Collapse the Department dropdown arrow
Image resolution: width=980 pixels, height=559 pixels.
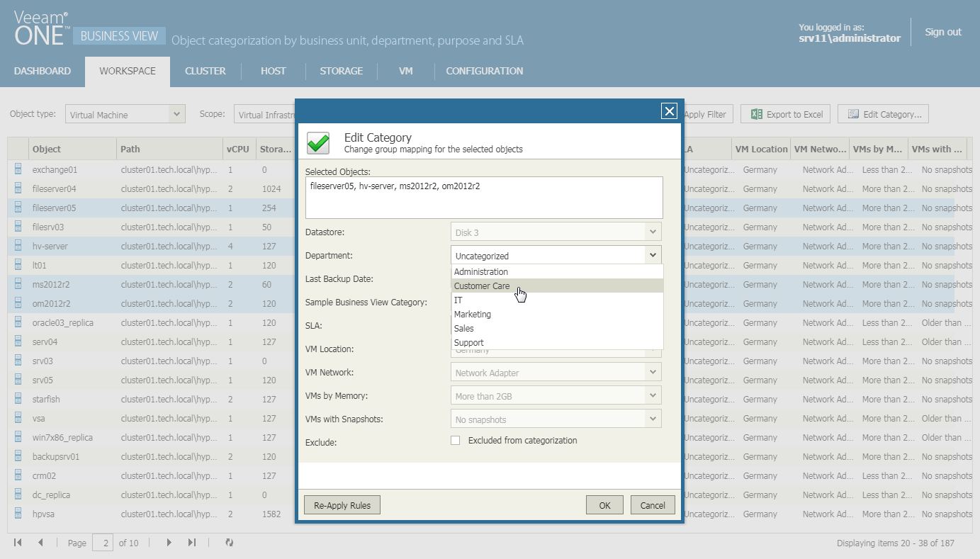click(x=652, y=255)
